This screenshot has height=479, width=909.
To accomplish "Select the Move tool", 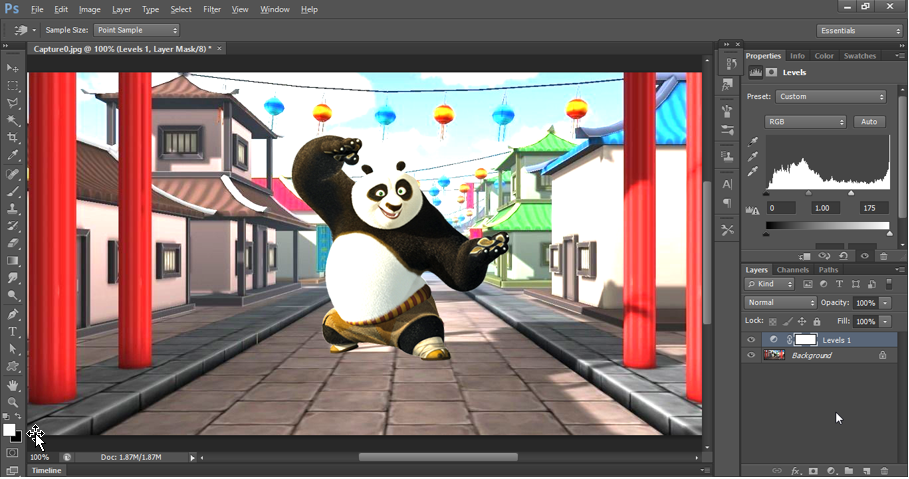I will [12, 68].
